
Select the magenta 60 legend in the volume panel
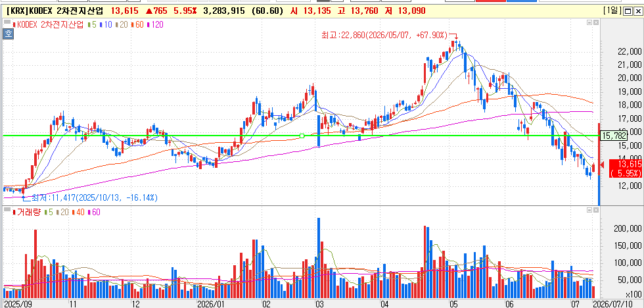(93, 212)
